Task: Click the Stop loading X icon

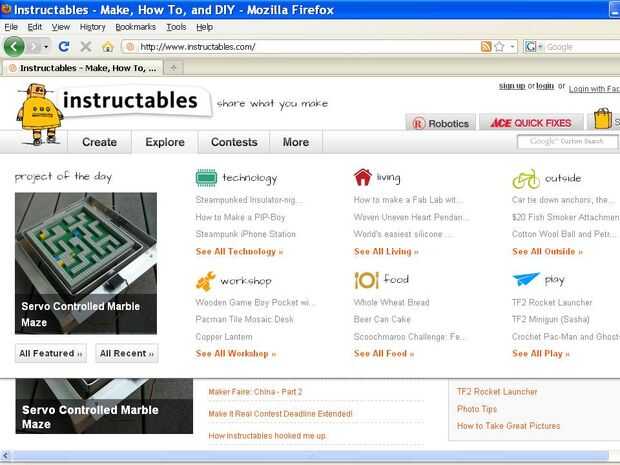Action: click(85, 47)
